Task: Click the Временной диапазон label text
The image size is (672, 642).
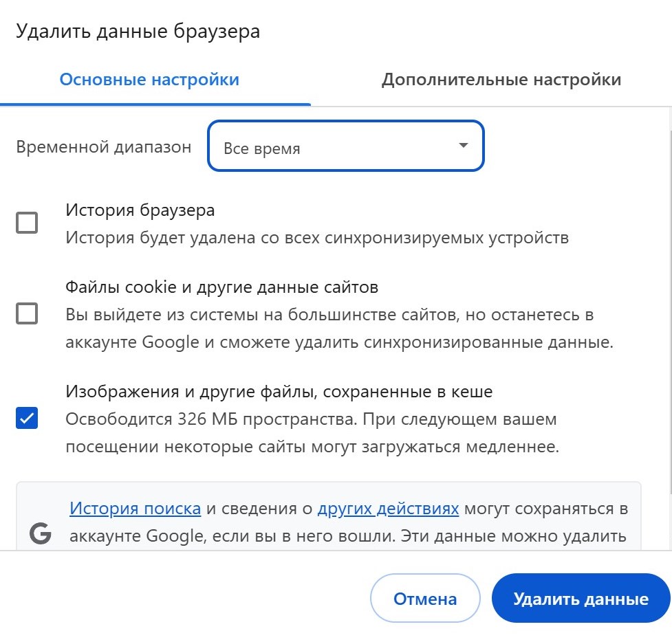Action: pyautogui.click(x=104, y=147)
